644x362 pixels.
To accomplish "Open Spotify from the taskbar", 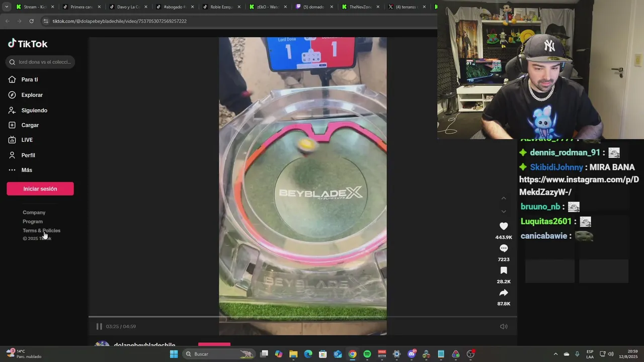I will 367,354.
